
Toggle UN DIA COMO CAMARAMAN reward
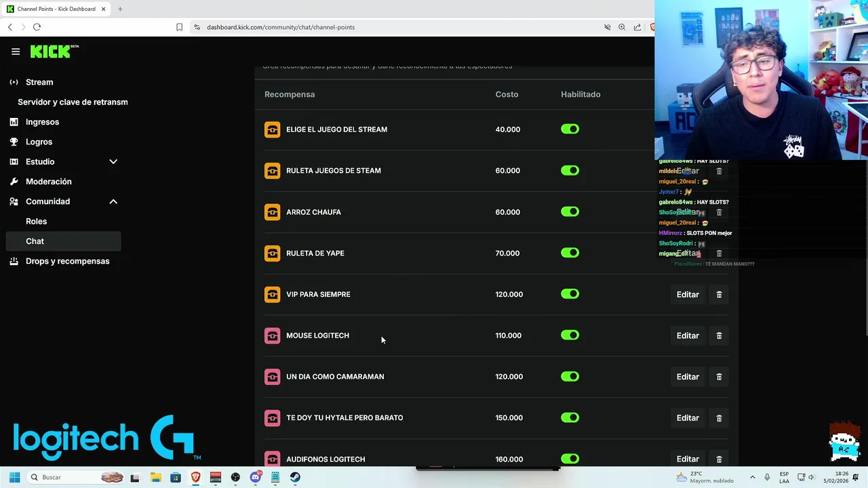coord(570,377)
